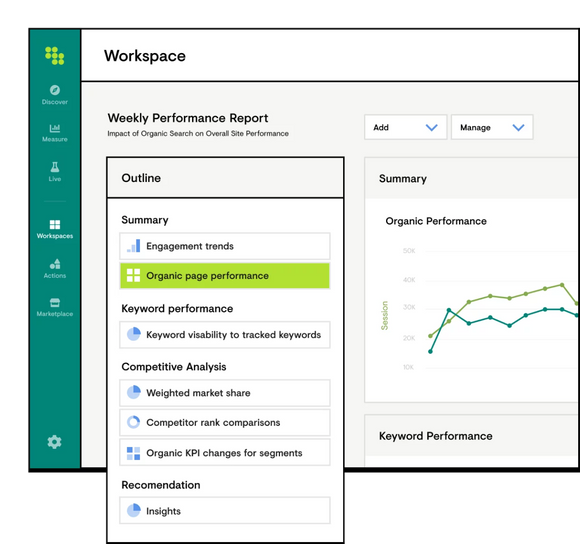
Task: Select Workspaces grid icon in sidebar
Action: point(55,224)
